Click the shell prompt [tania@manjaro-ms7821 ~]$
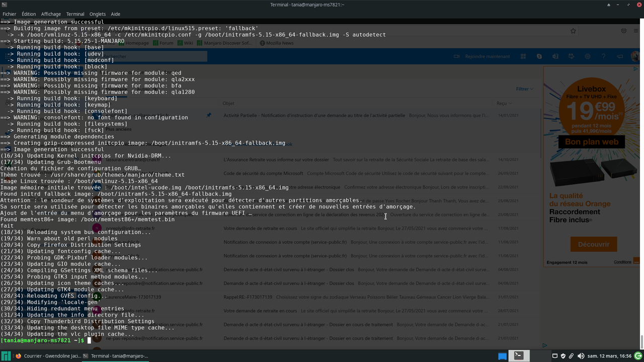Image resolution: width=644 pixels, height=362 pixels. click(42, 340)
